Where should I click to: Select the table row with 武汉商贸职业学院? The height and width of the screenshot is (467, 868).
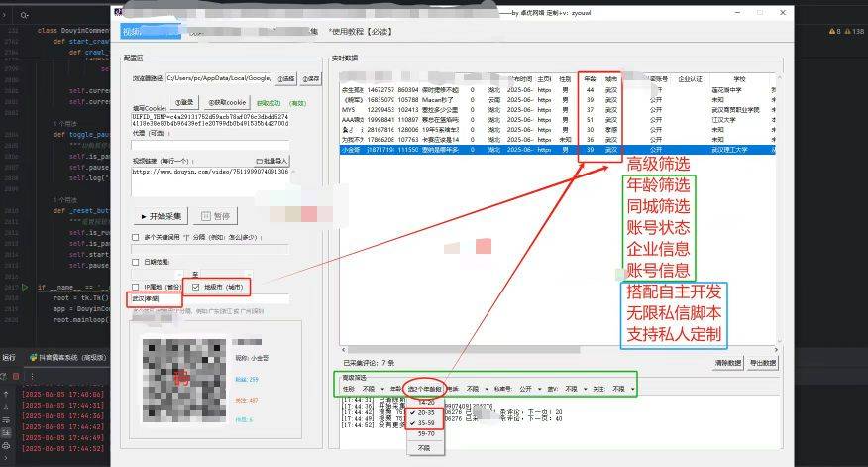[x=558, y=110]
